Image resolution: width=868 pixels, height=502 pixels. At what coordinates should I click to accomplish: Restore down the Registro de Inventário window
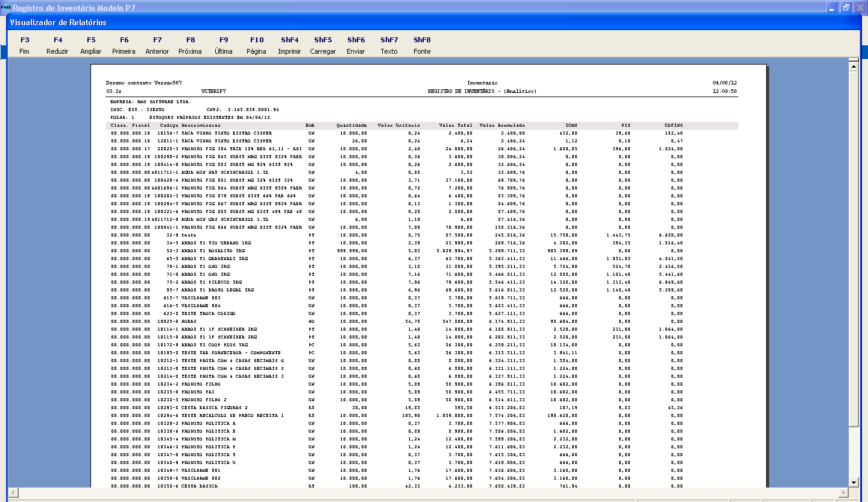[846, 8]
